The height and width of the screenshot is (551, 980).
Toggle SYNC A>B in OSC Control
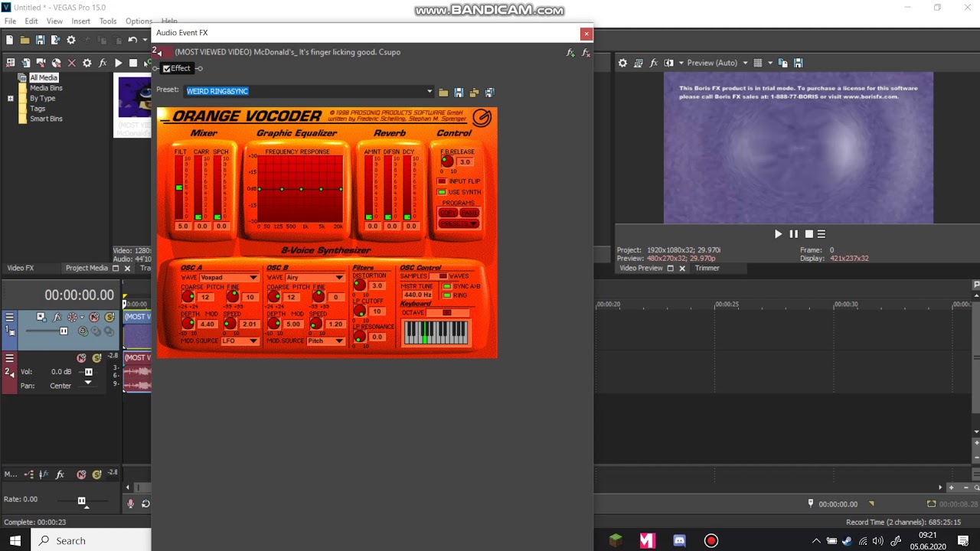tap(447, 286)
